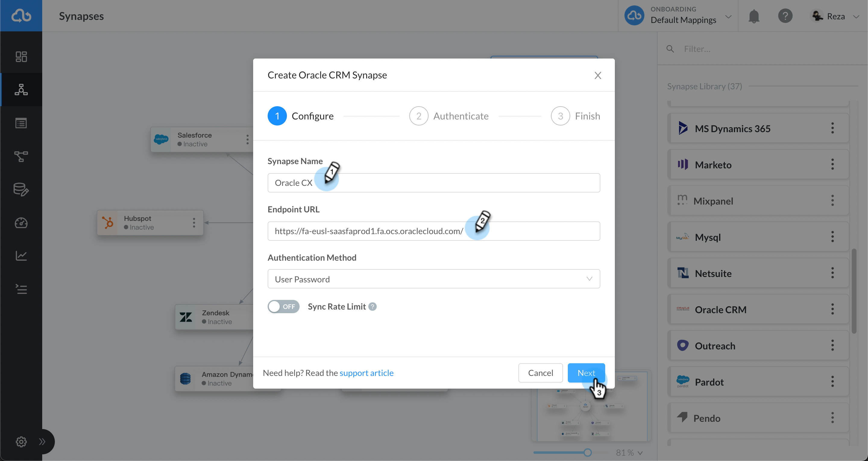Select the Netsuite library card
The width and height of the screenshot is (868, 461).
[758, 273]
